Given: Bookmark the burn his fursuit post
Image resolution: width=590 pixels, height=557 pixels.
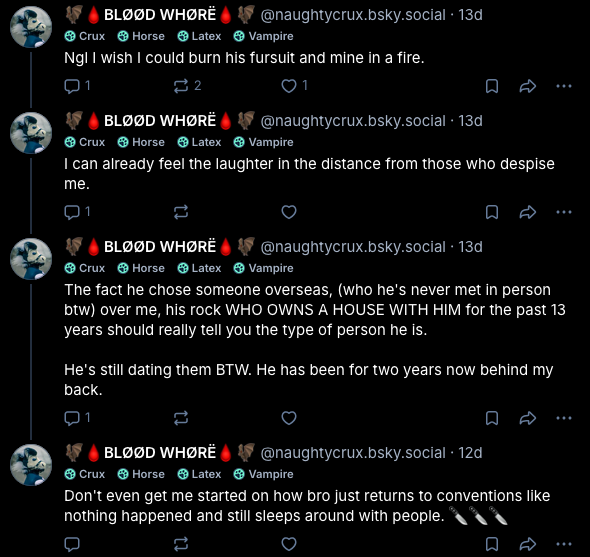Looking at the screenshot, I should click(x=492, y=86).
